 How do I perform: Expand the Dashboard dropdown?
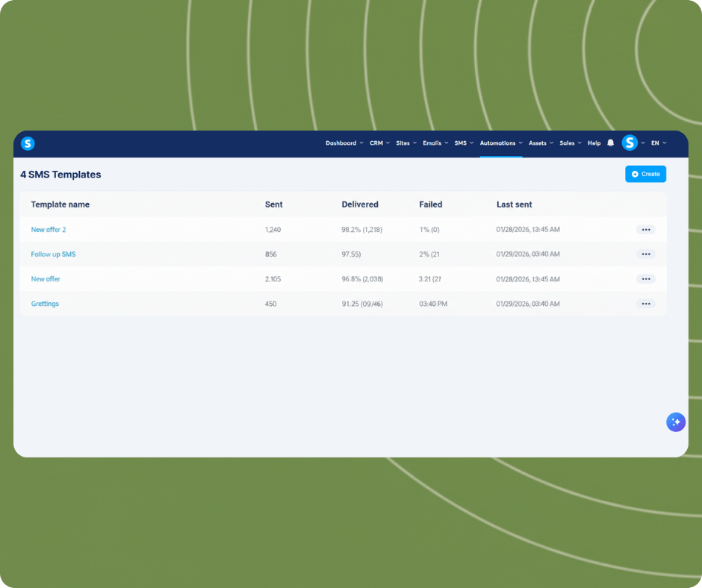pyautogui.click(x=344, y=143)
